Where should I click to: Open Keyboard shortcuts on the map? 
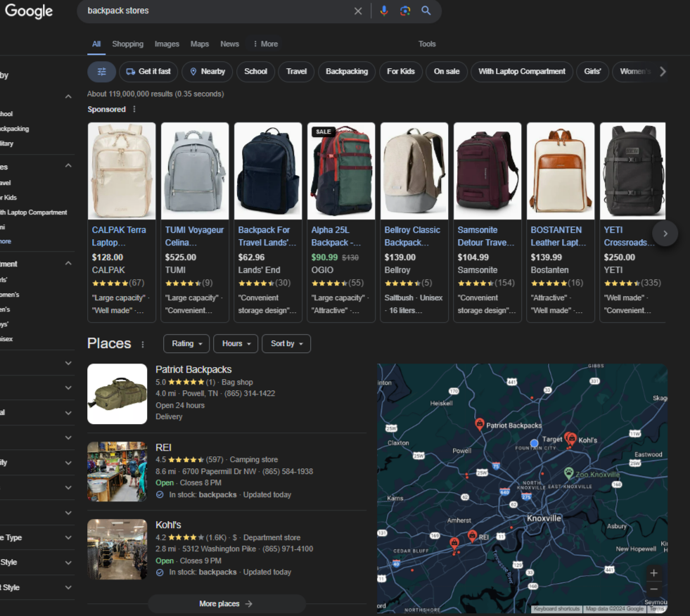click(x=556, y=609)
